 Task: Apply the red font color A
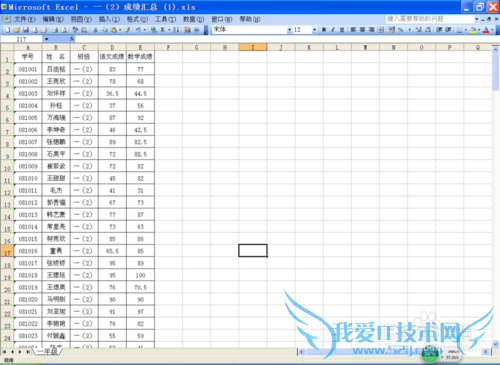pos(486,30)
